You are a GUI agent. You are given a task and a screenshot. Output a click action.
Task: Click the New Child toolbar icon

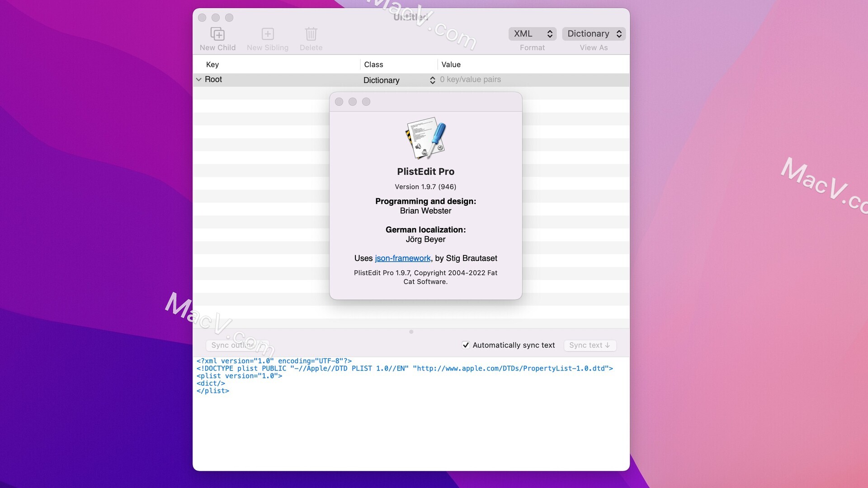(217, 34)
